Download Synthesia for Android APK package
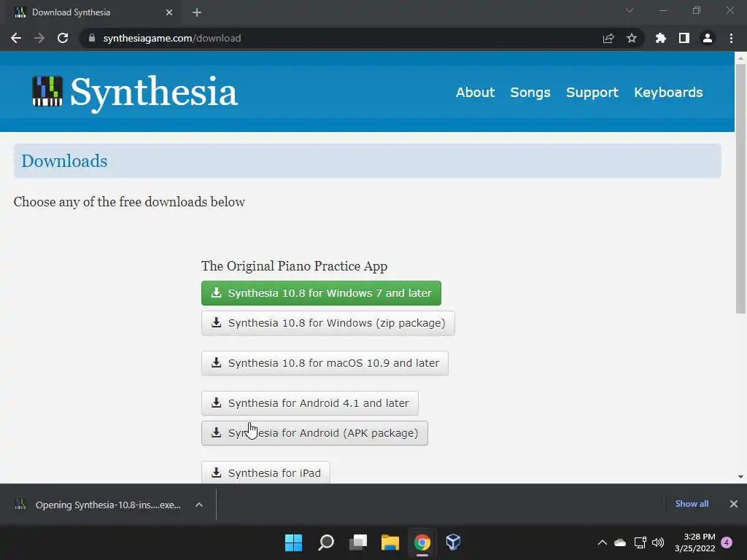Image resolution: width=747 pixels, height=560 pixels. tap(314, 433)
